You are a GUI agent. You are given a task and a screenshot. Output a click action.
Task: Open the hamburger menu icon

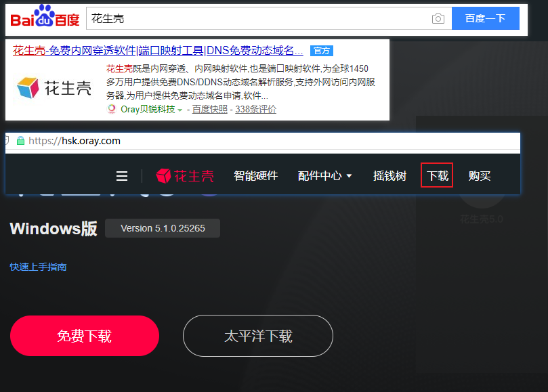pyautogui.click(x=122, y=176)
